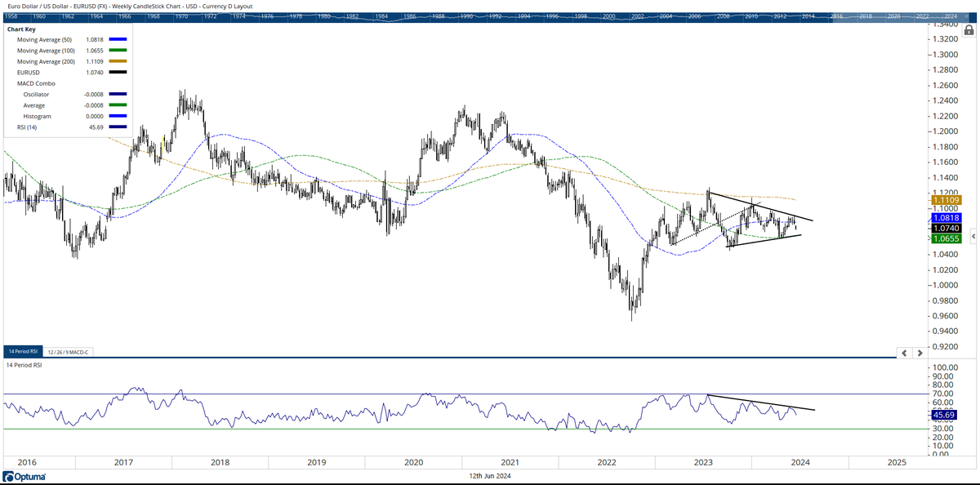This screenshot has width=980, height=485.
Task: Click the 1.2000 level on the price scale
Action: coord(945,131)
